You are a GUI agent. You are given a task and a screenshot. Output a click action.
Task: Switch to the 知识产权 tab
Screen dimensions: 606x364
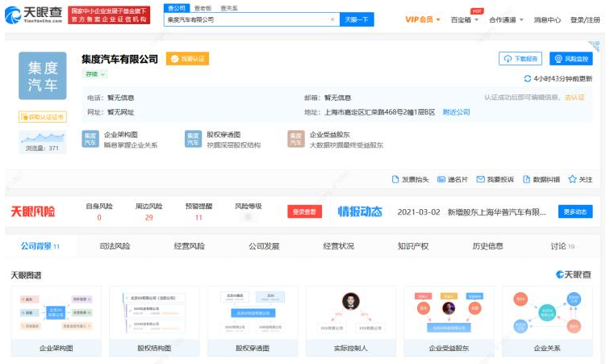point(413,246)
